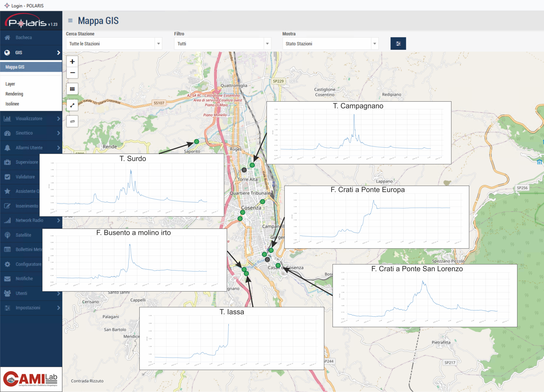This screenshot has height=392, width=544.
Task: Open the map grid layers icon
Action: click(72, 89)
